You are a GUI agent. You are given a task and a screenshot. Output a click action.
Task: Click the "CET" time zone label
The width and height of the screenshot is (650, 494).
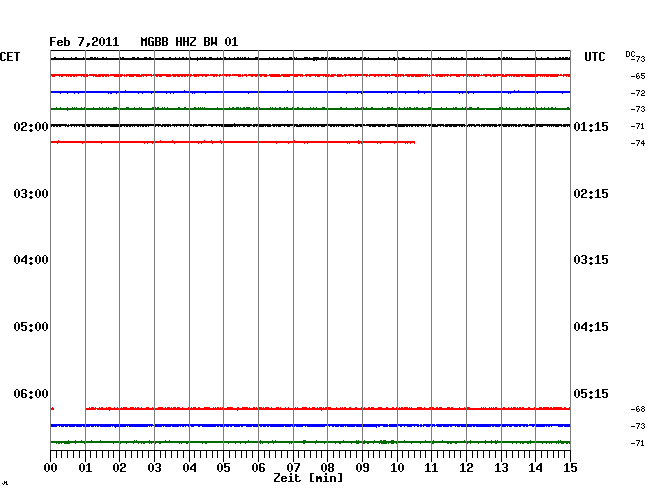coord(10,57)
